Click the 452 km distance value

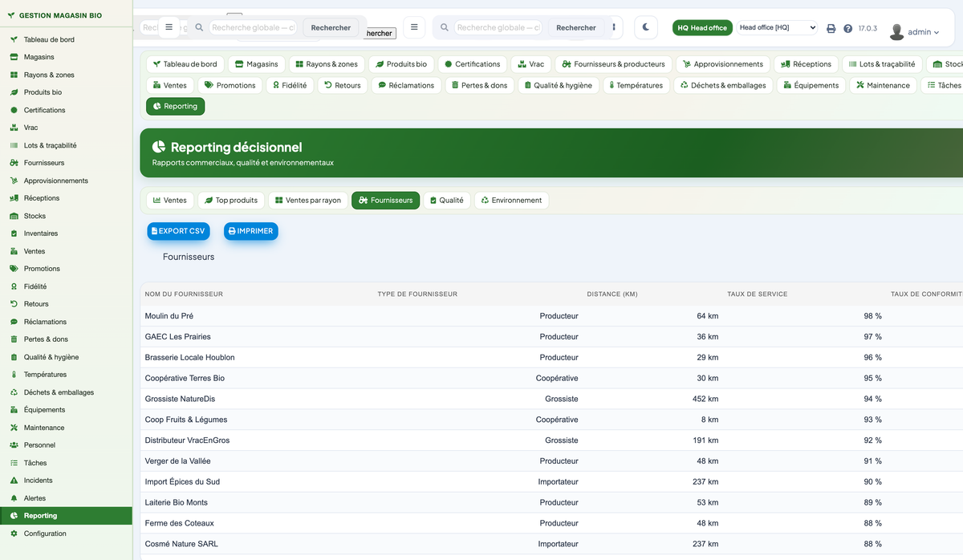click(x=705, y=400)
